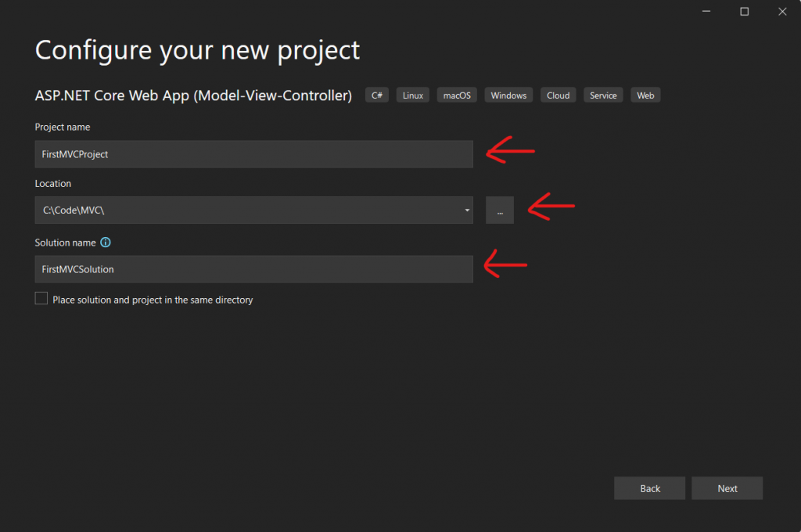Select the macOS platform tag
801x532 pixels.
click(455, 95)
